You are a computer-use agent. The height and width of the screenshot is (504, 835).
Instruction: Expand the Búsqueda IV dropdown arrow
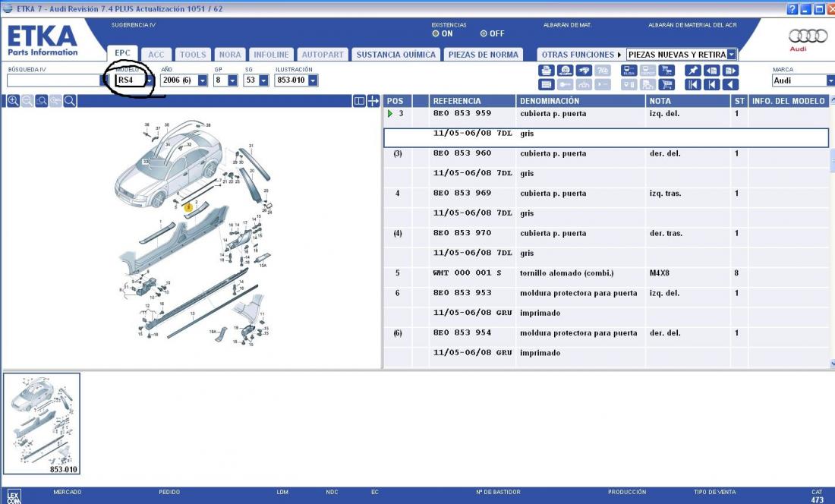[104, 80]
